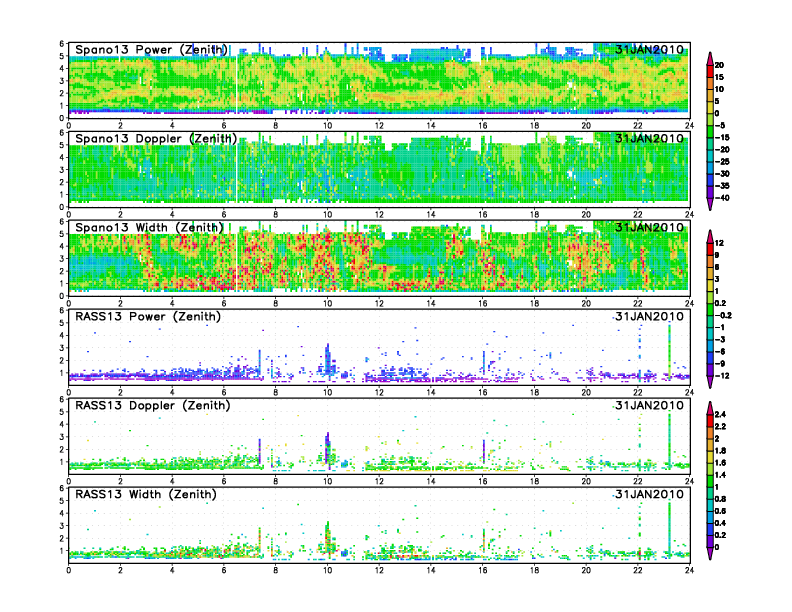Click the pink top arrow of the top colorbar

710,58
